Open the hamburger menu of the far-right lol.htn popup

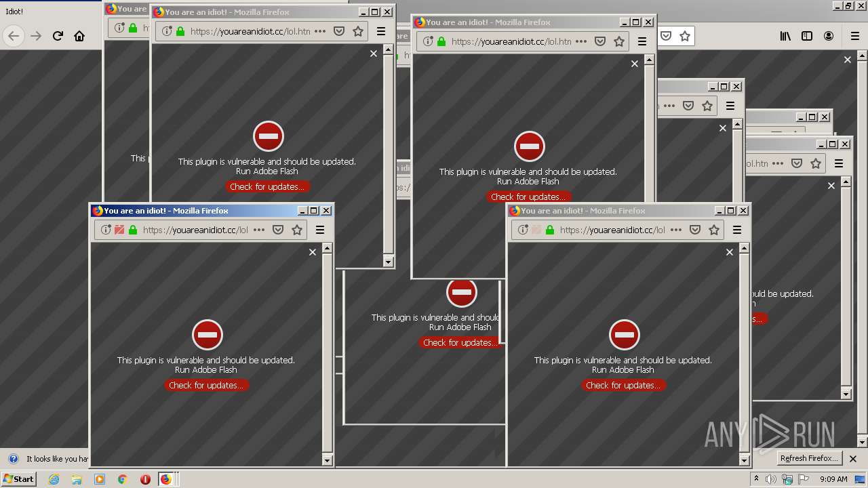point(839,163)
